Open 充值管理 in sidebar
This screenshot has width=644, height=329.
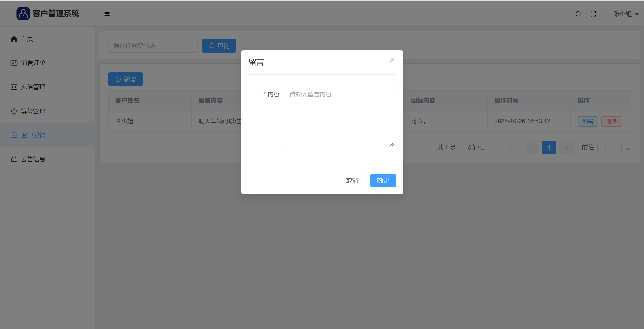click(33, 87)
